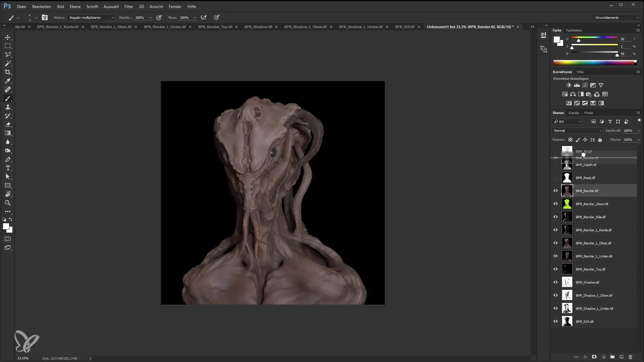The width and height of the screenshot is (644, 362).
Task: Select the Crop tool
Action: 8,72
